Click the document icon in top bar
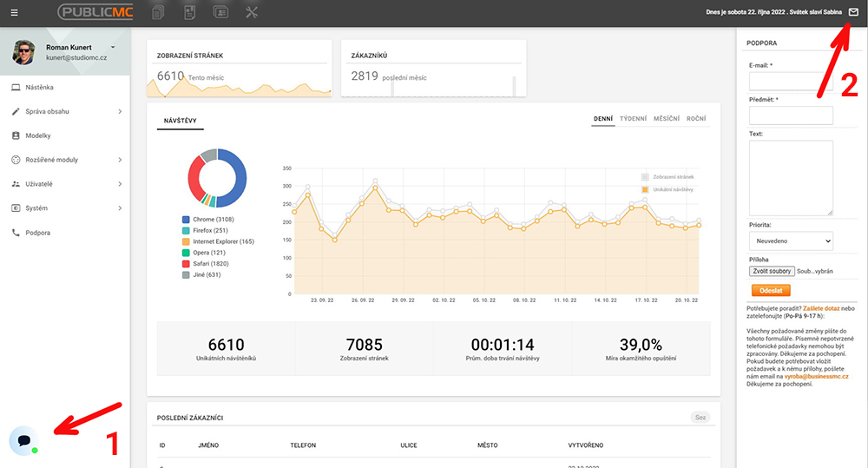Image resolution: width=868 pixels, height=468 pixels. tap(189, 12)
